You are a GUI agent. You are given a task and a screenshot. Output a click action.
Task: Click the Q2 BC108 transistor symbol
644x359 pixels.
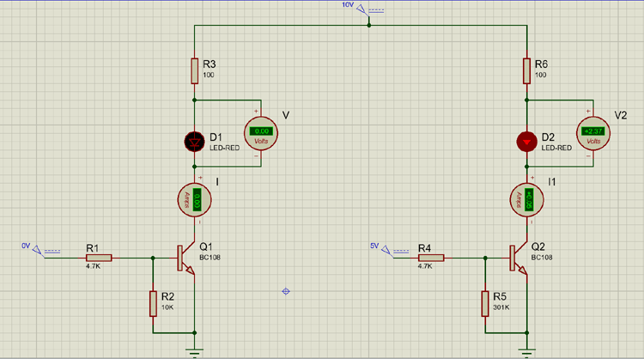(x=517, y=257)
